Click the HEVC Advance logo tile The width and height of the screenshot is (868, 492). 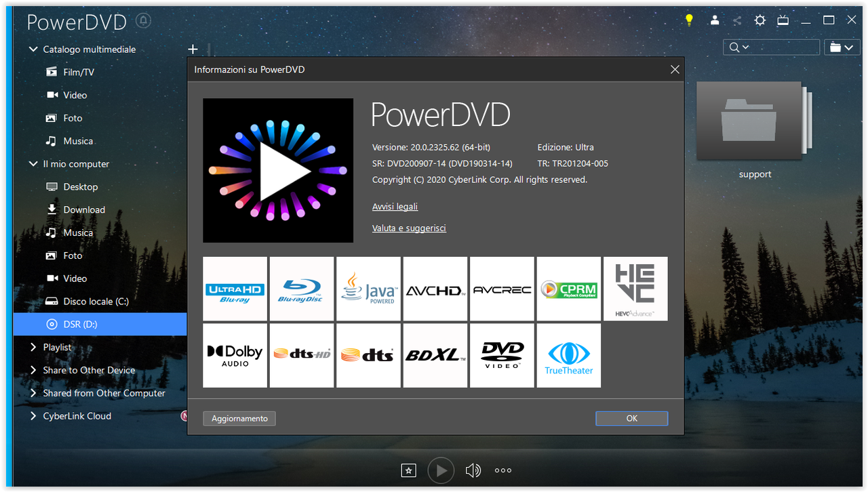click(x=635, y=289)
